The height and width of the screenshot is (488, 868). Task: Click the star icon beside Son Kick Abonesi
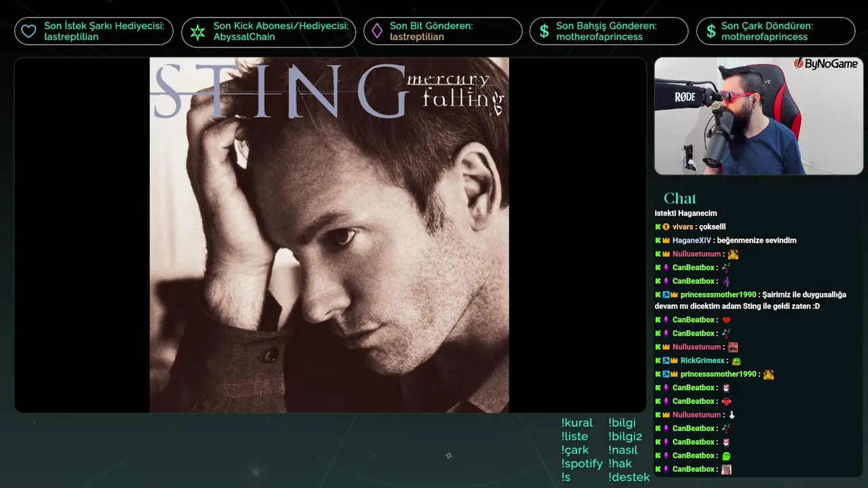tap(197, 31)
